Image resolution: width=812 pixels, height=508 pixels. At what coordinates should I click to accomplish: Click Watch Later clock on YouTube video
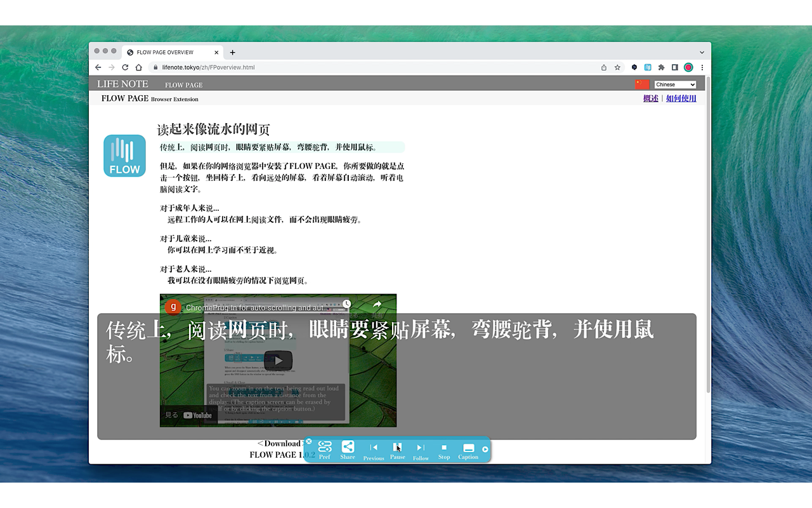(346, 305)
